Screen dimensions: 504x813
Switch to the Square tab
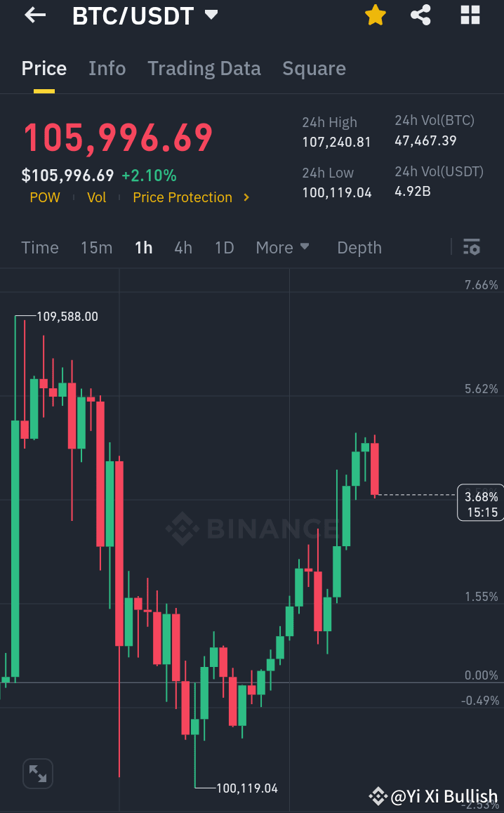tap(314, 68)
